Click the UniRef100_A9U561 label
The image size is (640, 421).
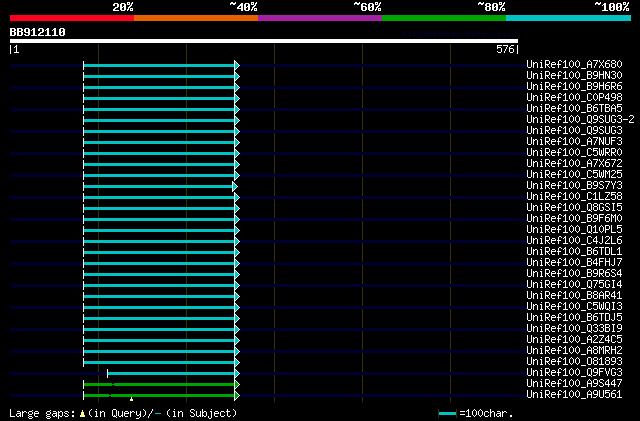pos(574,395)
